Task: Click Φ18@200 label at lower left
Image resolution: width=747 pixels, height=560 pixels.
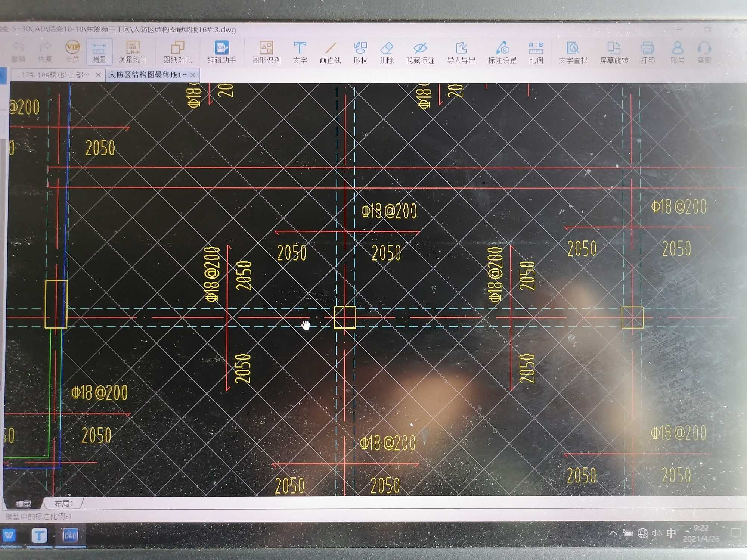Action: 99,393
